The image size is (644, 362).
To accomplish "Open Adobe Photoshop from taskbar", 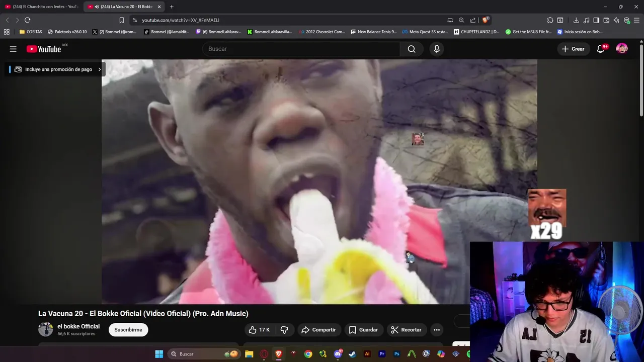I will click(x=396, y=354).
